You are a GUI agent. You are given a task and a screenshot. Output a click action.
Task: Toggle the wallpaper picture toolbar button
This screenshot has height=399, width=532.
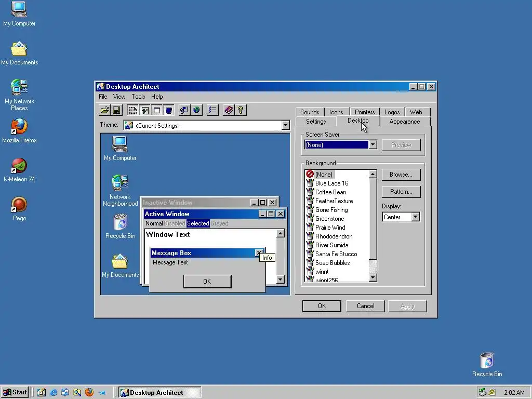pos(145,110)
